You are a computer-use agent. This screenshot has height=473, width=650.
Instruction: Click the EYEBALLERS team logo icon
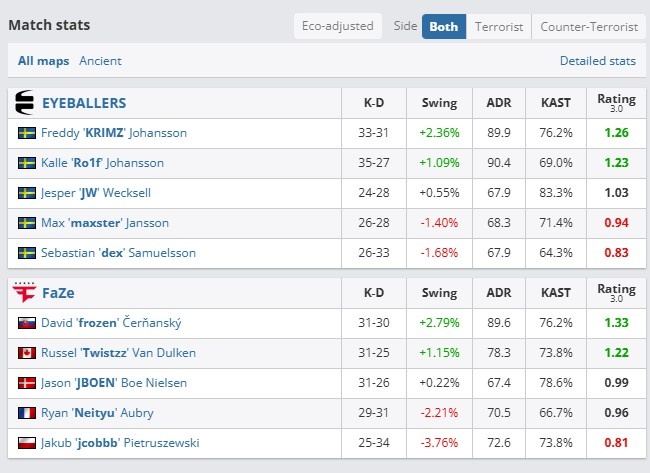click(24, 102)
